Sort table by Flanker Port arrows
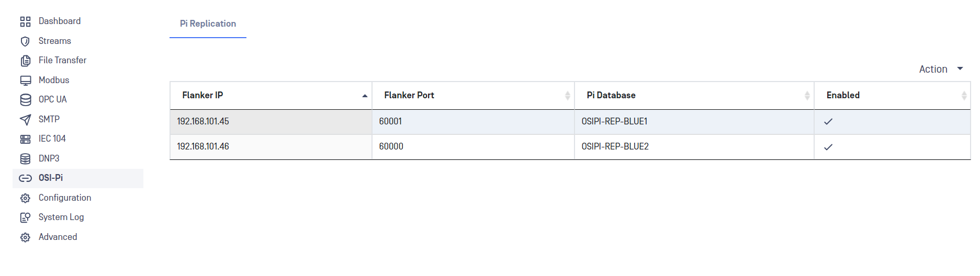The image size is (980, 276). [x=568, y=95]
